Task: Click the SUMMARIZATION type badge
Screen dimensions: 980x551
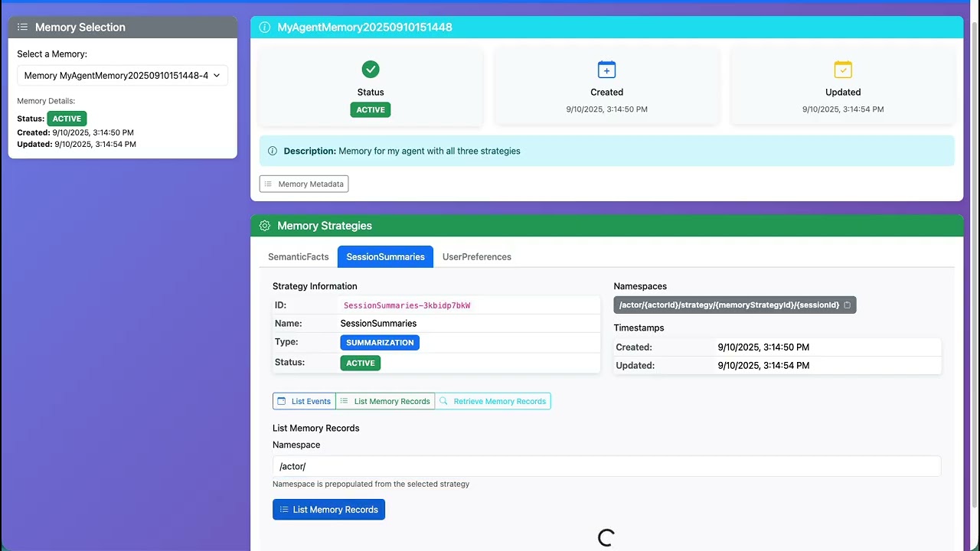Action: tap(380, 343)
